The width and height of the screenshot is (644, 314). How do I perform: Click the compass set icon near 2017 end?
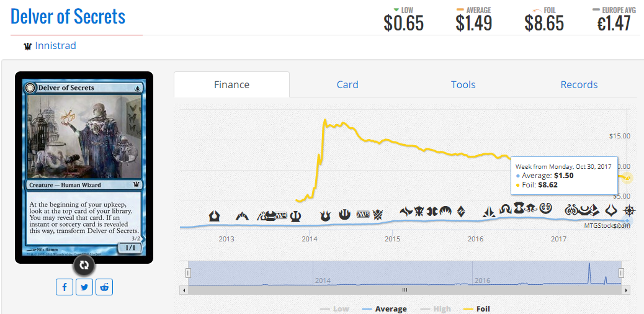629,212
